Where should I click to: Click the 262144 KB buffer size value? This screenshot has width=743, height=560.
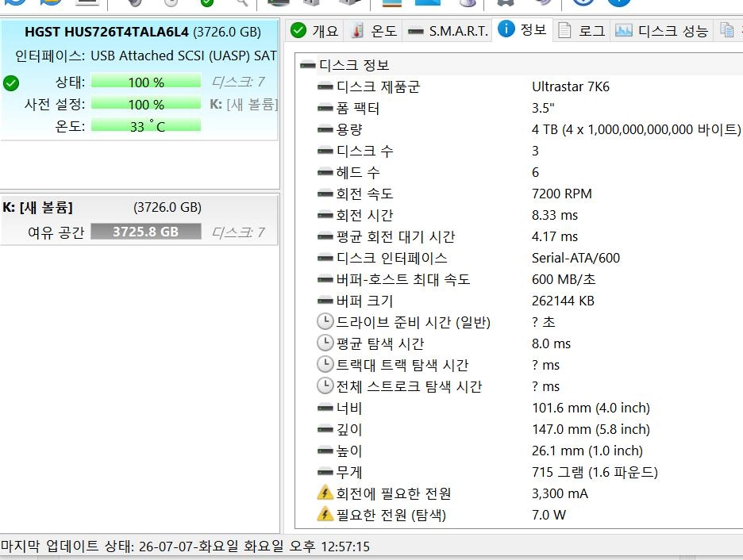pos(563,301)
